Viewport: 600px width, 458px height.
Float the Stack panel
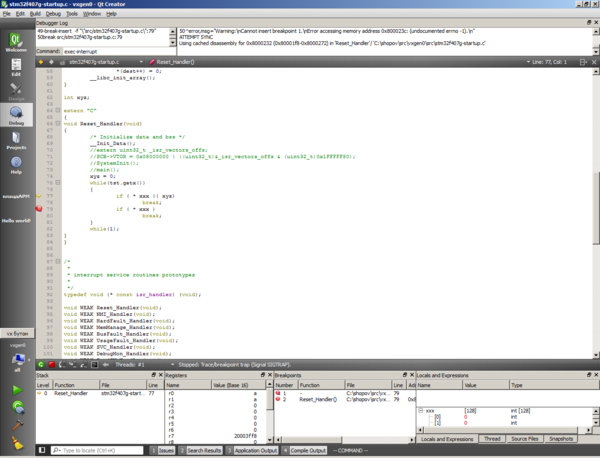tap(154, 375)
